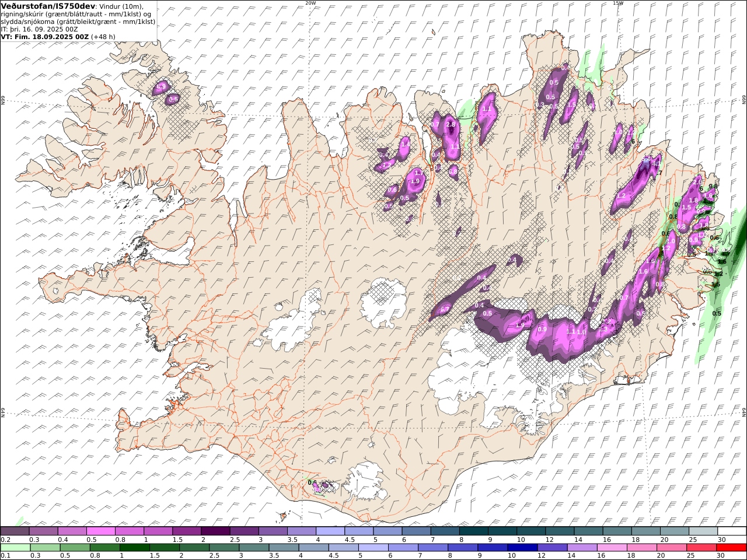The height and width of the screenshot is (560, 747).
Task: Click the rain legend swatch for 12–14 mm
Action: 551,547
